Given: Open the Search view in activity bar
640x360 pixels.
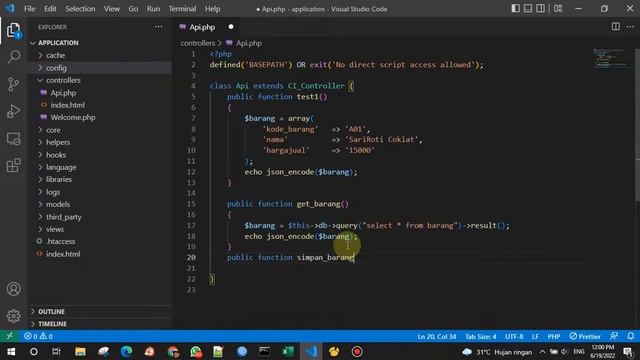Looking at the screenshot, I should click(x=13, y=57).
